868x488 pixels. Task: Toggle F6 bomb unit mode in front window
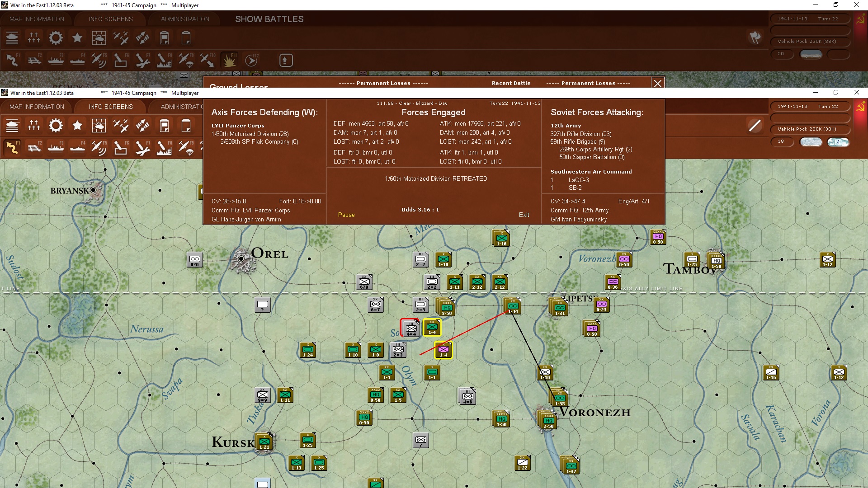[121, 148]
